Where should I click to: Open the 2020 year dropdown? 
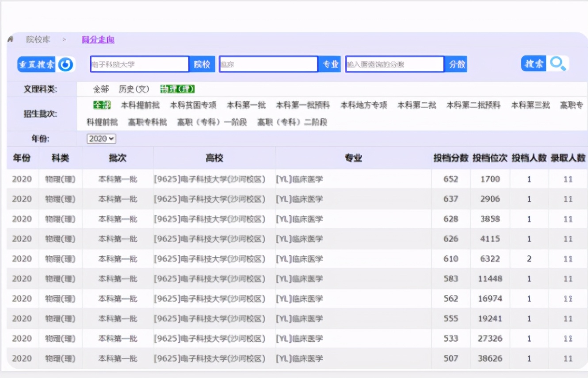pyautogui.click(x=101, y=139)
